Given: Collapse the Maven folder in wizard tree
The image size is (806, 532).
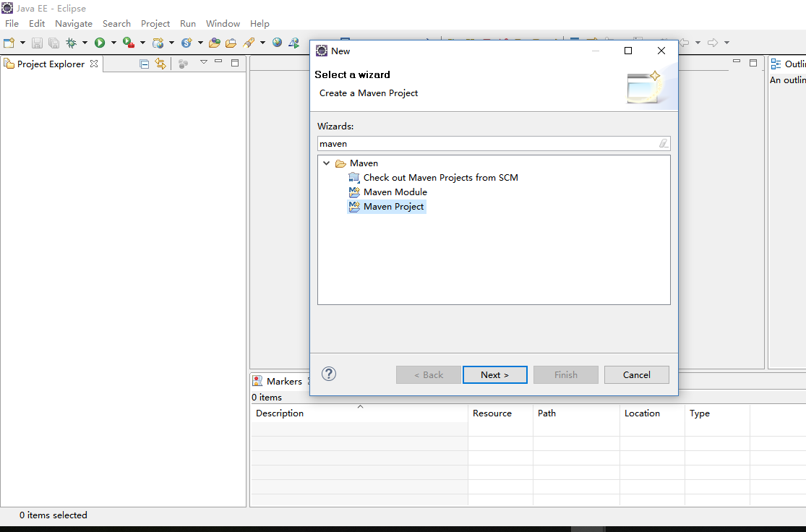Looking at the screenshot, I should (x=327, y=163).
